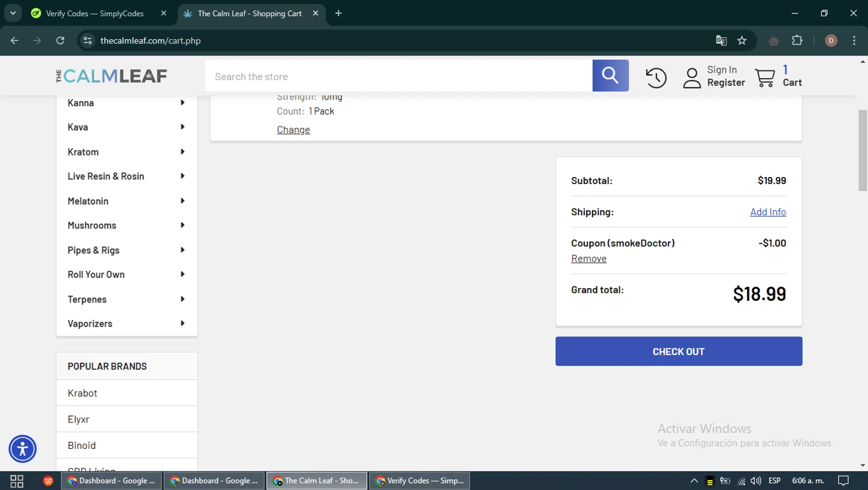Image resolution: width=868 pixels, height=490 pixels.
Task: Expand the Kratom category arrow
Action: tap(182, 152)
